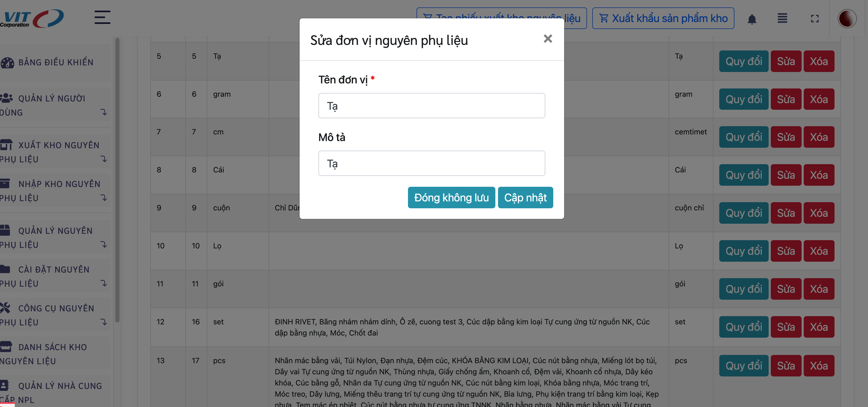Click Xuất khẩu sản phẩm kho button

[663, 18]
